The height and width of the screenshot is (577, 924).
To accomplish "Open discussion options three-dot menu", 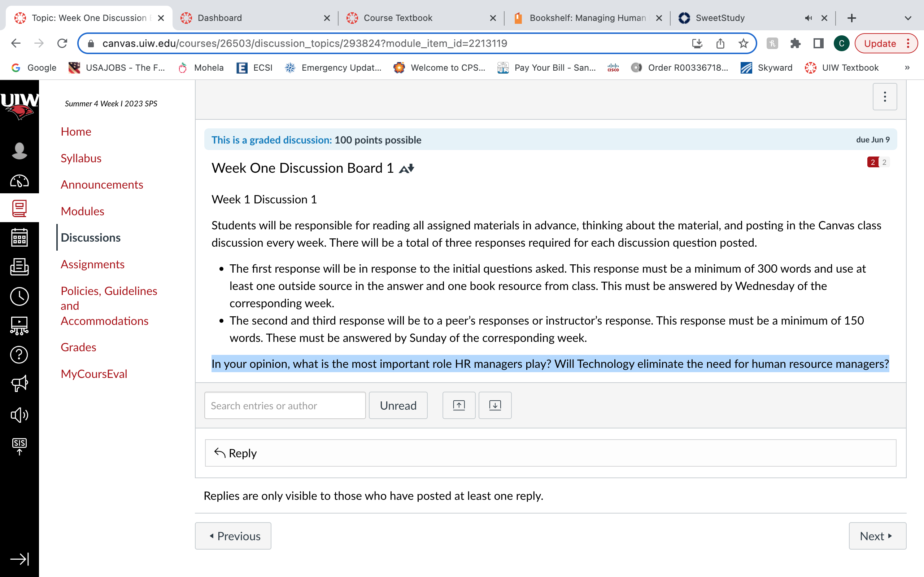I will (885, 97).
